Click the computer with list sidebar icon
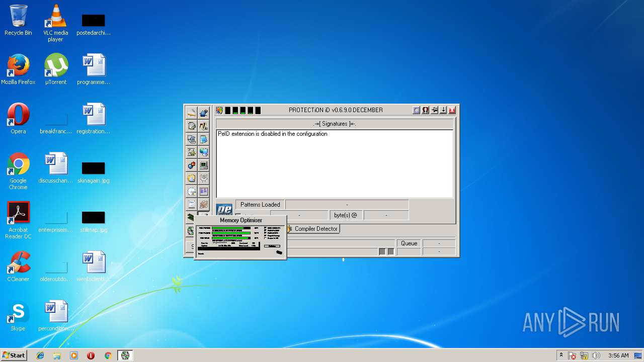The height and width of the screenshot is (362, 644). coord(191,139)
